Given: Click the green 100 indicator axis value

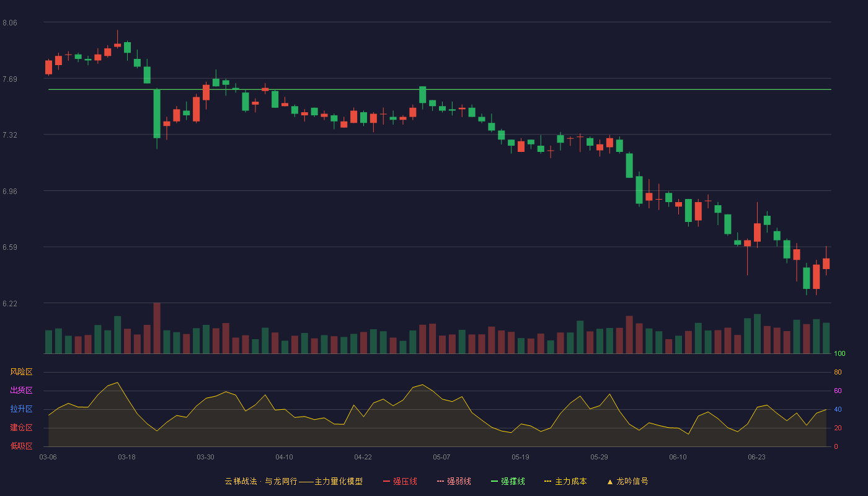Looking at the screenshot, I should click(x=839, y=353).
